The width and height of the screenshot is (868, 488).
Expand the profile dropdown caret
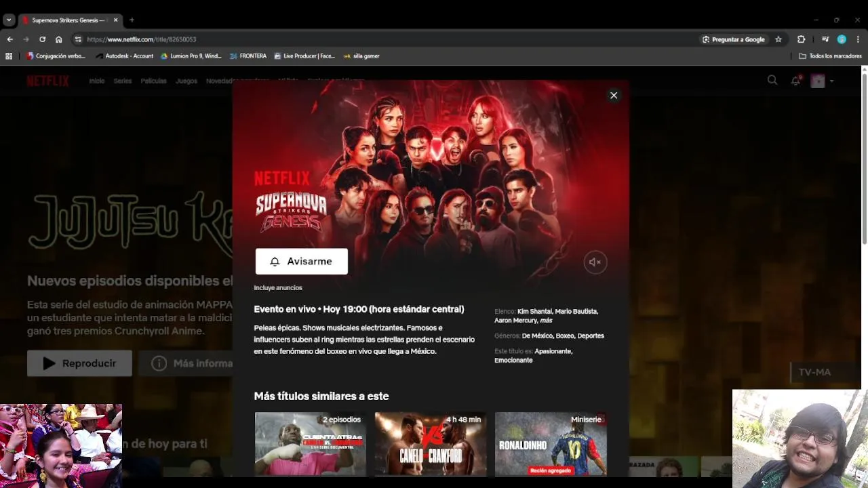(832, 81)
